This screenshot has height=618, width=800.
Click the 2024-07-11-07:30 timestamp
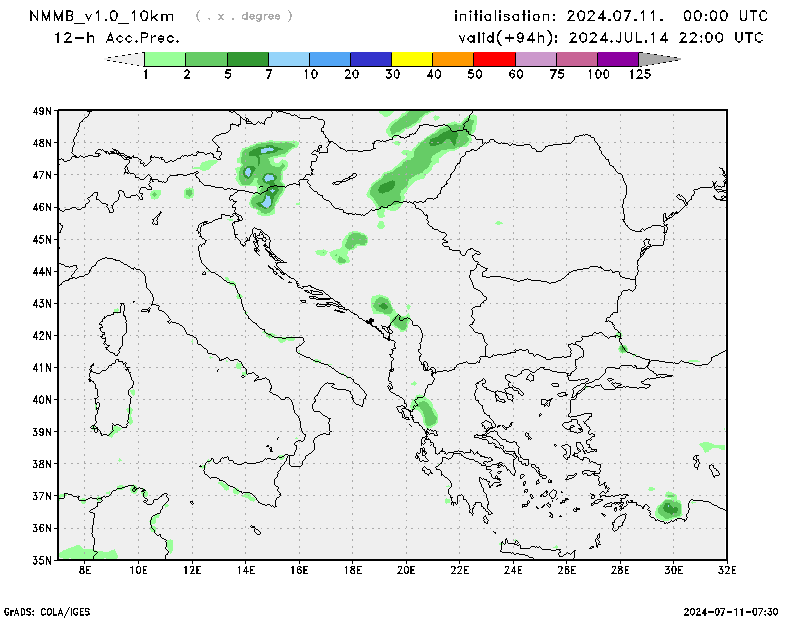coord(737,610)
